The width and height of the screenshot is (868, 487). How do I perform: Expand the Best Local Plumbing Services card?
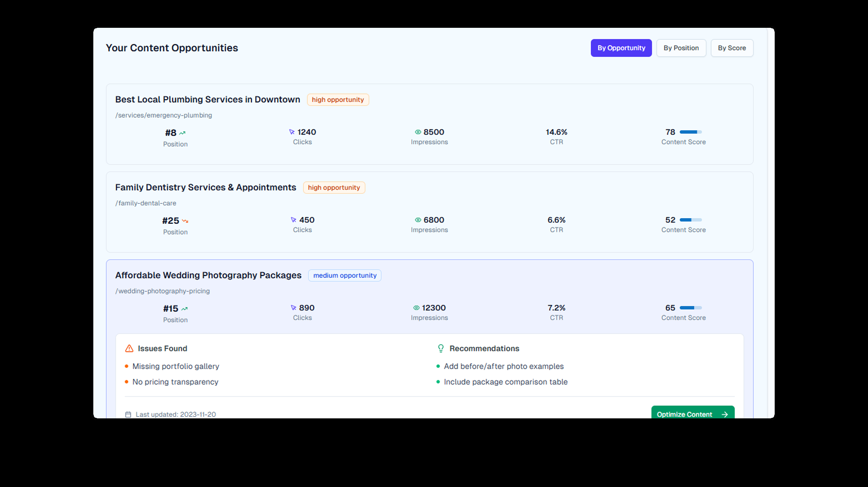[x=207, y=99]
